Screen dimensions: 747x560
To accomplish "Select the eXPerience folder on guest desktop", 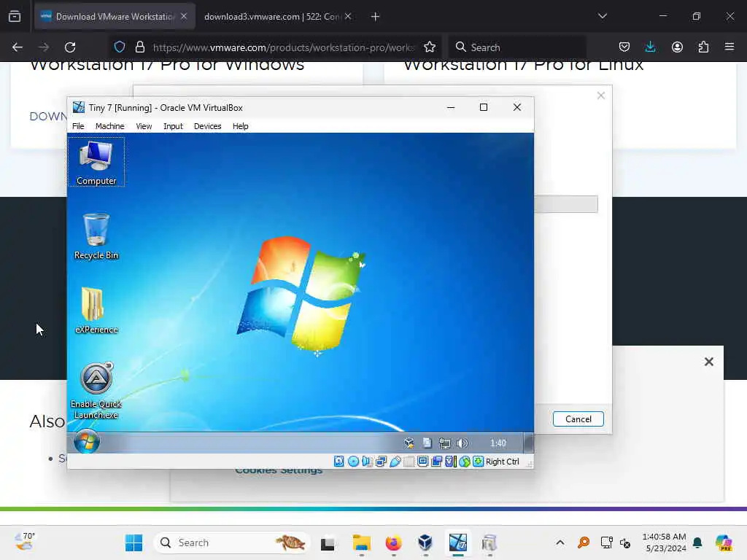I will point(96,311).
